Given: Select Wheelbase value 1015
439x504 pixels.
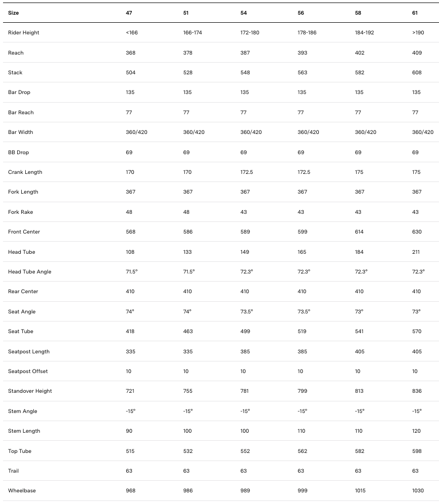Looking at the screenshot, I should [361, 491].
